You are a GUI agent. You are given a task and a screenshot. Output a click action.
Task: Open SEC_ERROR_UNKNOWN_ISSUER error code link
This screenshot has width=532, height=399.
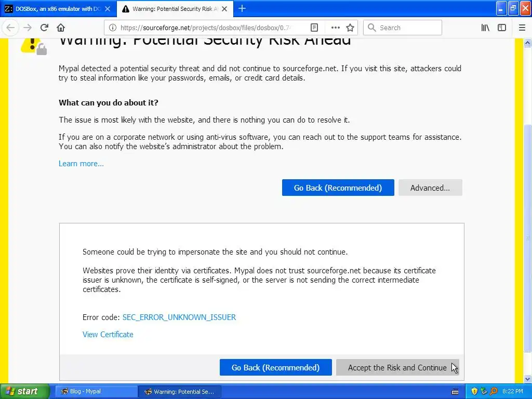[179, 317]
